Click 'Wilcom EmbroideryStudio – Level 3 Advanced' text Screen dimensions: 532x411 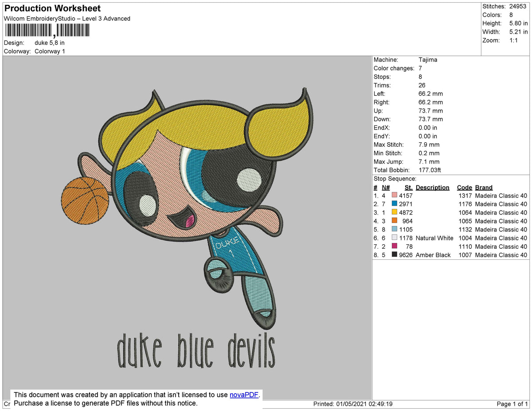click(x=67, y=19)
